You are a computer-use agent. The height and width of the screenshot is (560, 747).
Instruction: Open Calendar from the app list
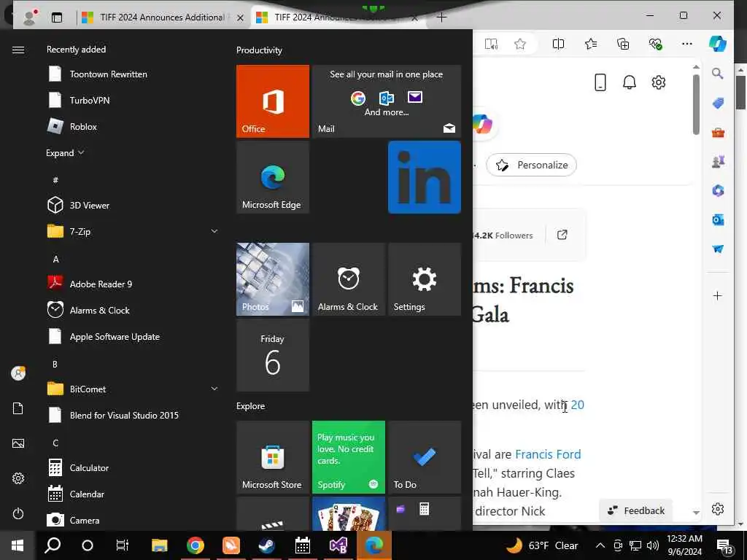pos(133,494)
